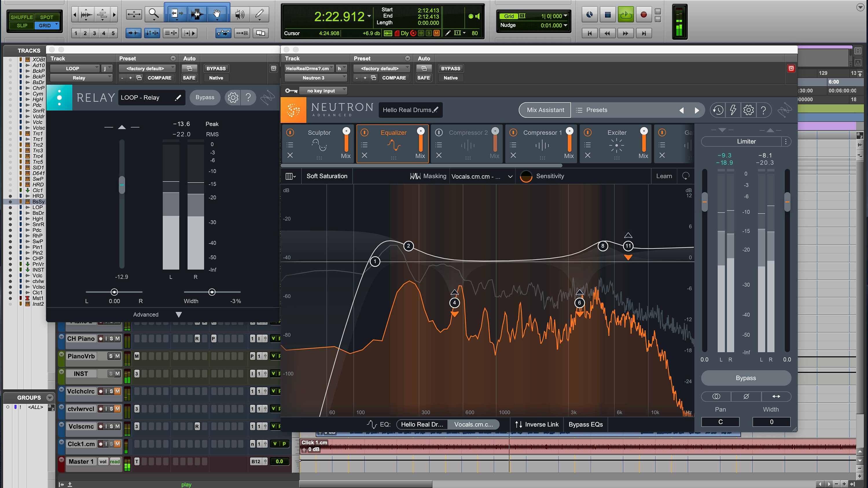The width and height of the screenshot is (868, 488).
Task: Click the transport Record button
Action: (643, 14)
